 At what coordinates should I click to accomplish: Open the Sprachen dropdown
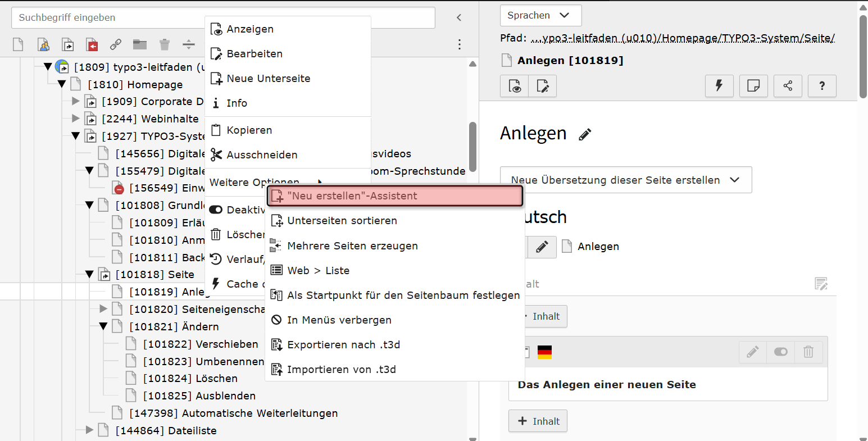click(540, 16)
